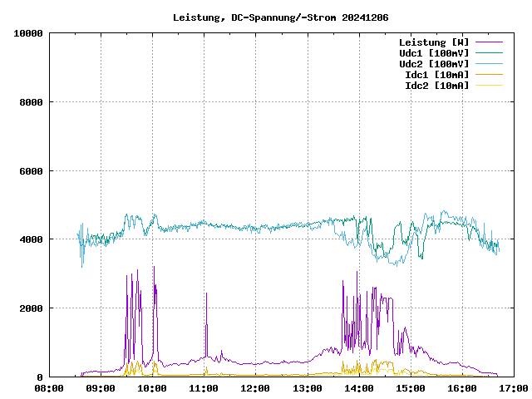This screenshot has width=532, height=399.
Task: Click the chart title 'Leistung, DC-Spannung/-Strom 20241206'
Action: [x=280, y=17]
